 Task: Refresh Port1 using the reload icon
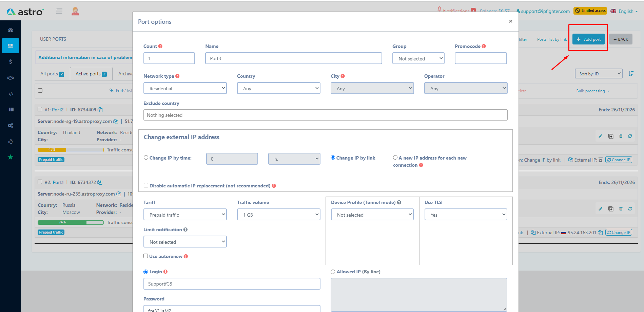pos(630,209)
